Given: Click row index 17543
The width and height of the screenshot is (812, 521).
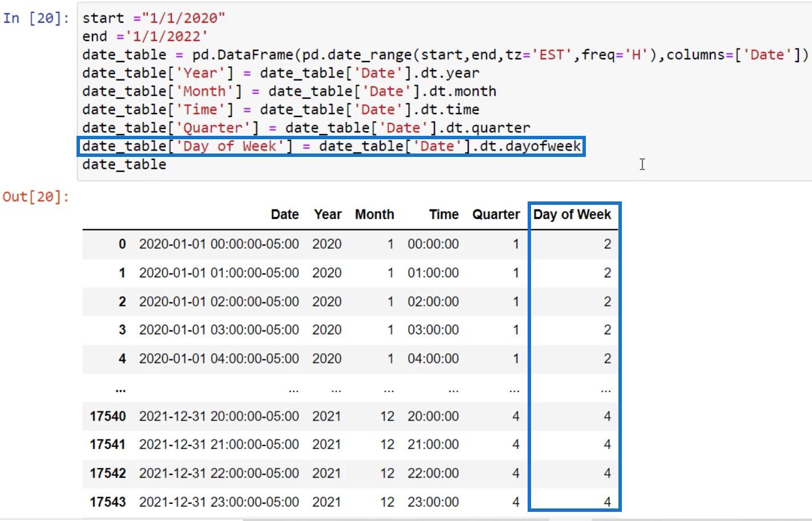Looking at the screenshot, I should 108,502.
